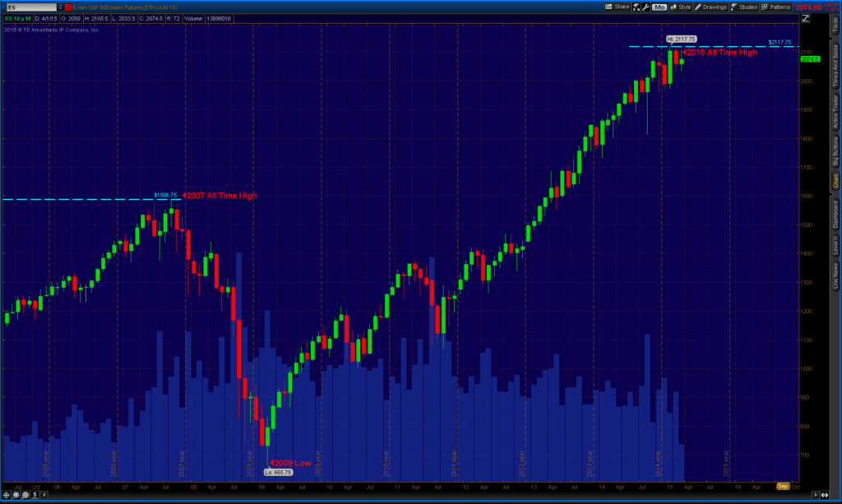
Task: Click the O: 2058 open value
Action: [71, 19]
